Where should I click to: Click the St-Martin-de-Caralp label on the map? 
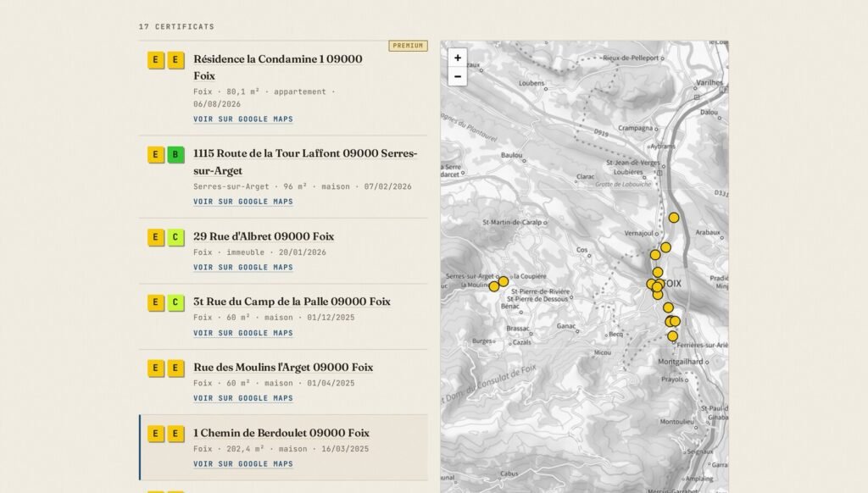point(512,223)
